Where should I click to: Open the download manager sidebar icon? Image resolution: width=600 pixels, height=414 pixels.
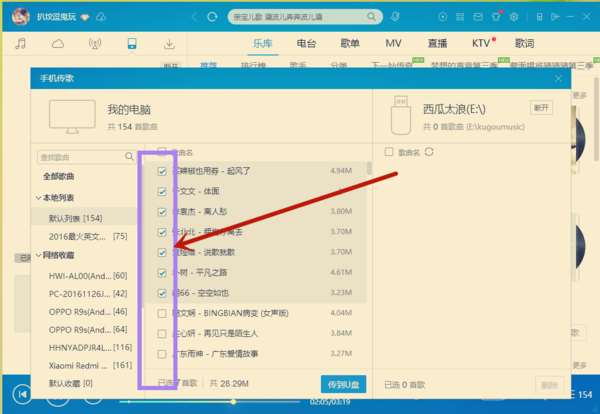click(169, 44)
